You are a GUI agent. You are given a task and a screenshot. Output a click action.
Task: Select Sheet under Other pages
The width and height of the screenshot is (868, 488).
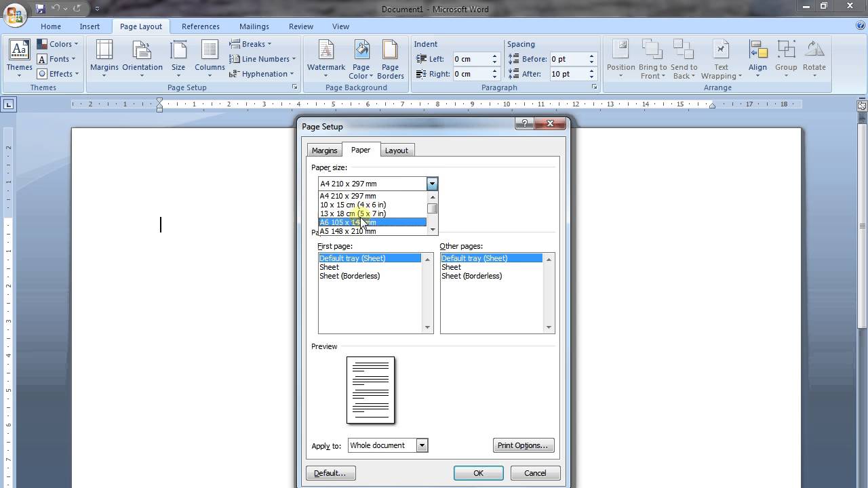coord(492,267)
